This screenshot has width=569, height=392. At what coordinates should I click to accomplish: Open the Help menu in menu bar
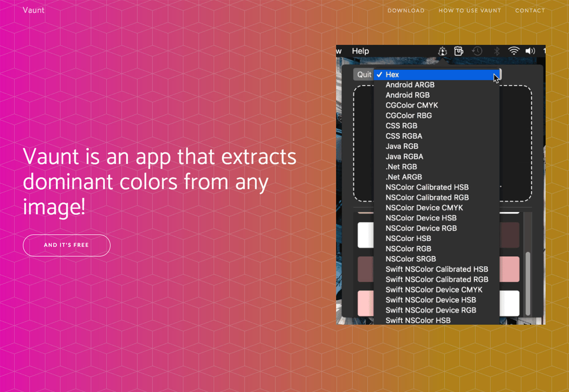click(360, 51)
